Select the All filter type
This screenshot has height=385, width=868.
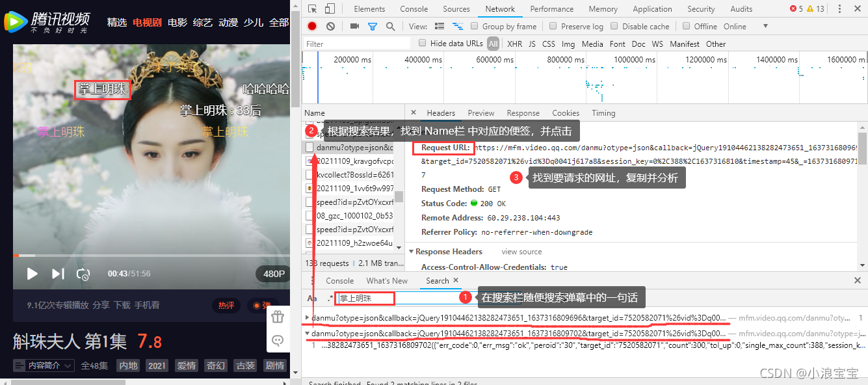pyautogui.click(x=493, y=44)
